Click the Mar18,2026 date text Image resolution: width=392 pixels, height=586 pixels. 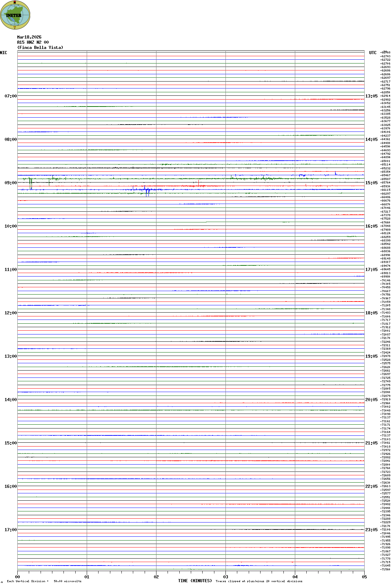point(29,37)
